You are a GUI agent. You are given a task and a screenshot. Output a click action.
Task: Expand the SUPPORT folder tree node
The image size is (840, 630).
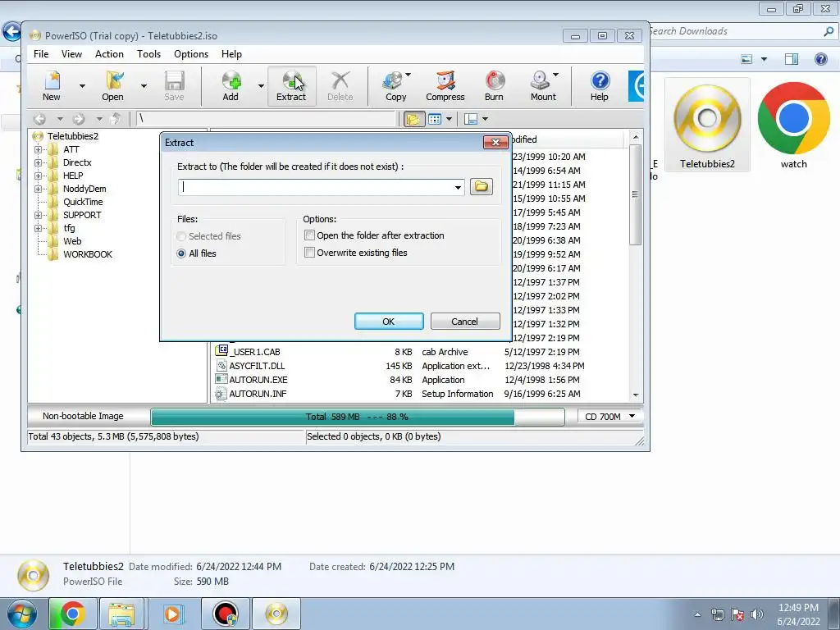(x=38, y=215)
